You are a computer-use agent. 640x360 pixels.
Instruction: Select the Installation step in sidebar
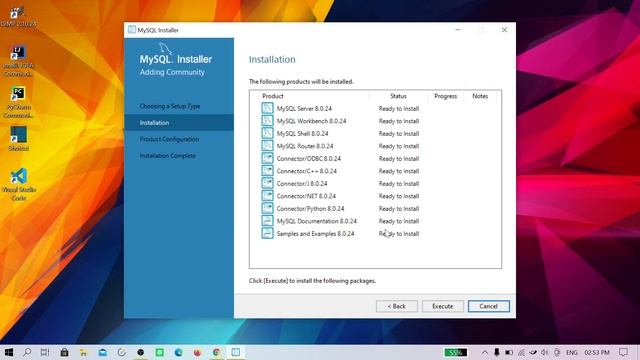pos(179,122)
